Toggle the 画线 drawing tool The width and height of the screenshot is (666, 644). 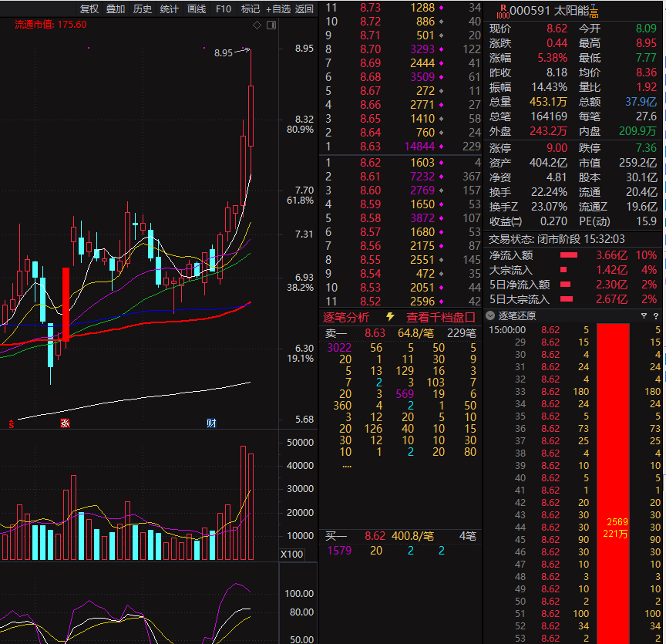197,9
